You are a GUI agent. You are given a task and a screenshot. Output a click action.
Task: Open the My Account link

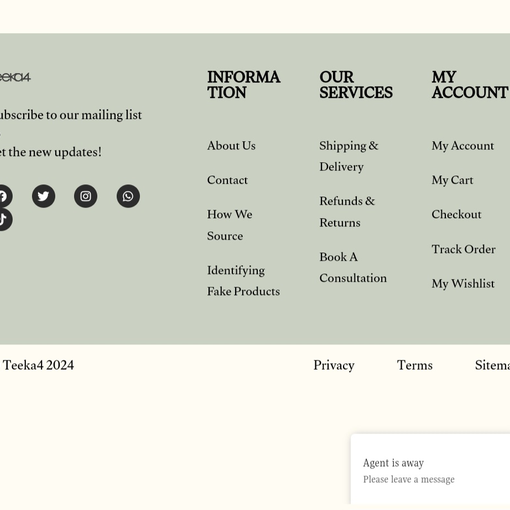[463, 146]
